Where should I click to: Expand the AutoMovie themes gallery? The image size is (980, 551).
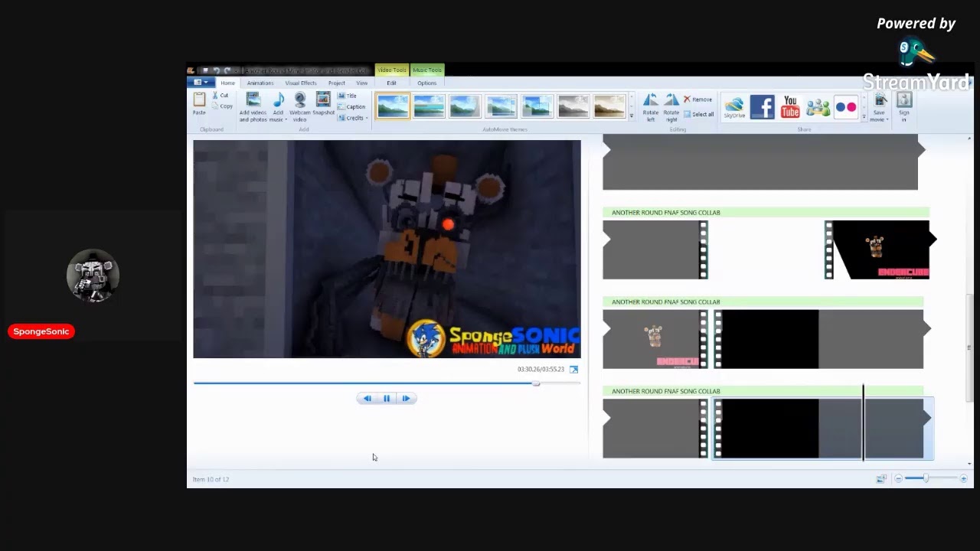coord(631,116)
